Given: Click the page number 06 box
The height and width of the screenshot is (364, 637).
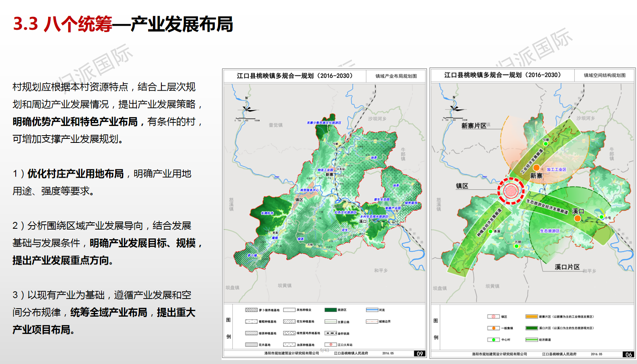Looking at the screenshot, I should click(628, 354).
